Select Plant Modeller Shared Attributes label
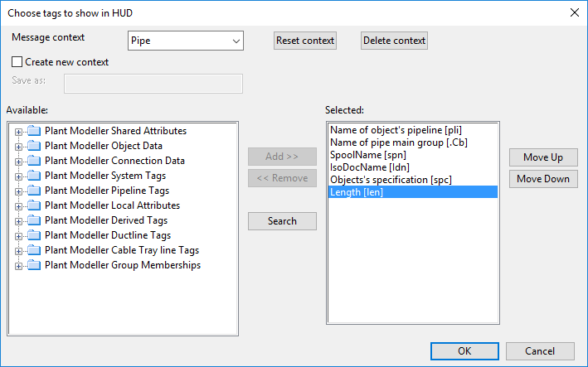The width and height of the screenshot is (588, 367). [x=115, y=131]
